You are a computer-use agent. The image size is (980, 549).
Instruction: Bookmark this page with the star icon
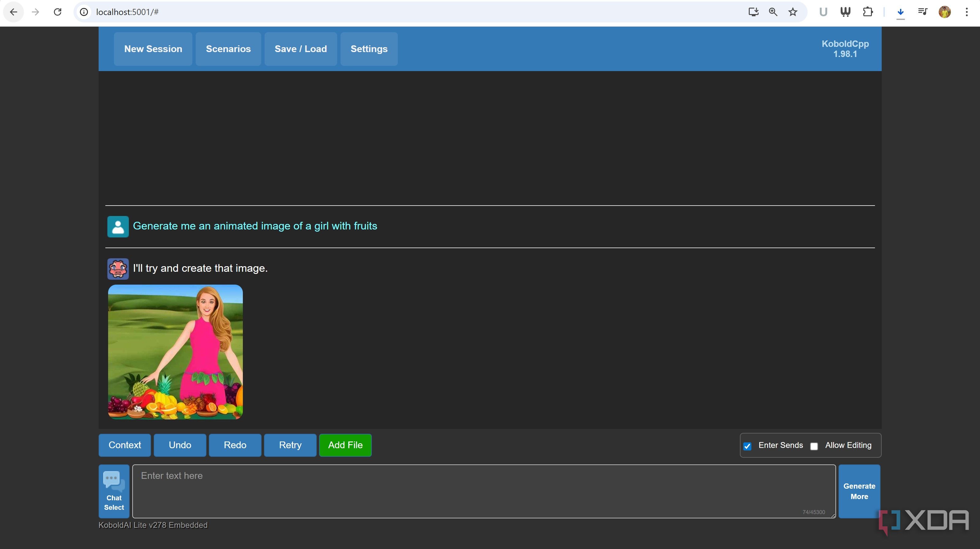793,12
